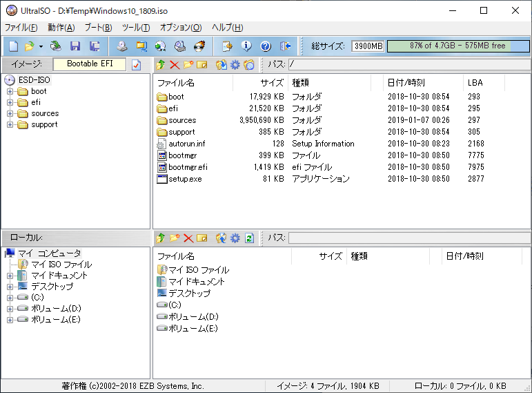Click the red X delete icon in local pane toolbar
The image size is (532, 393).
tap(188, 238)
